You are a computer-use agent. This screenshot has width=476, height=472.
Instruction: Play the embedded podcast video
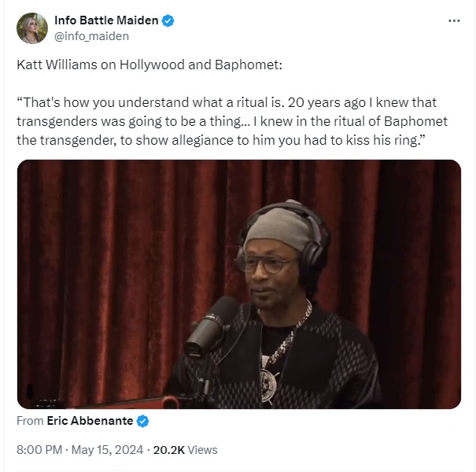239,284
